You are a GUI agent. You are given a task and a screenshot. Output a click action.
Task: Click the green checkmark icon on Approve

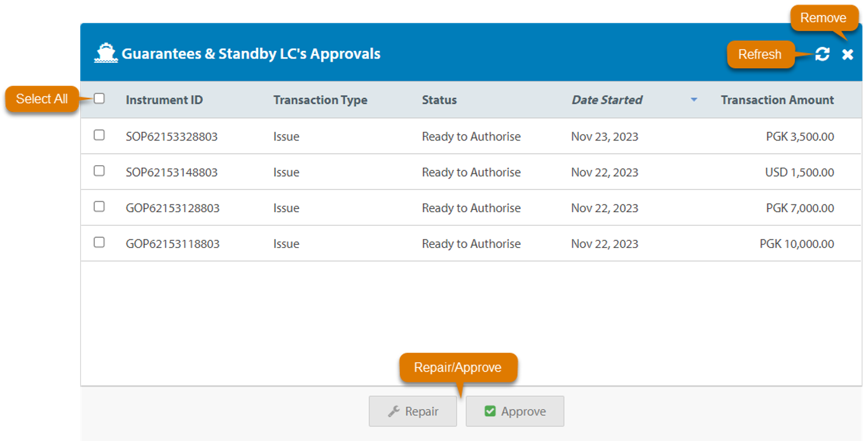(x=489, y=411)
